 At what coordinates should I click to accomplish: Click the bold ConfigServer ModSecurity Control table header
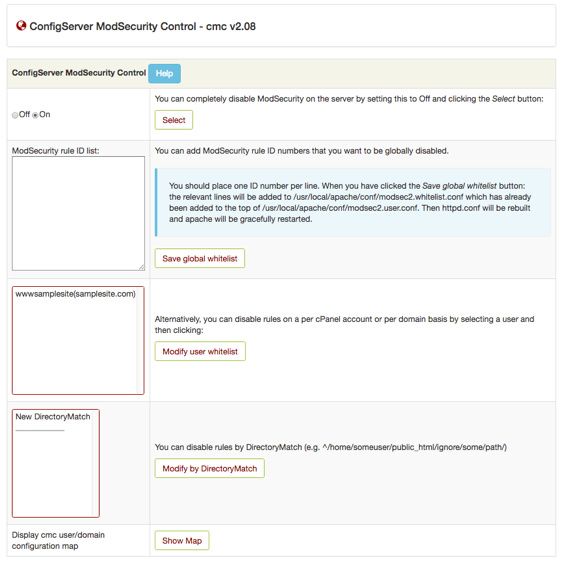pyautogui.click(x=79, y=73)
